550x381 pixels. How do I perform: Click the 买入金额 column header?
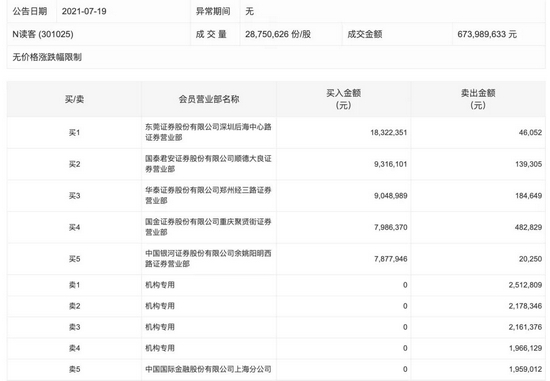[343, 99]
